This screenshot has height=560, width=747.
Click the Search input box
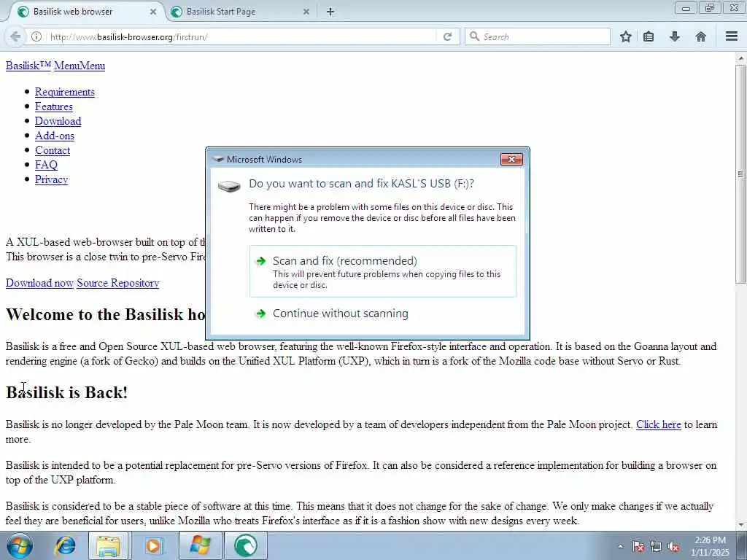[538, 36]
